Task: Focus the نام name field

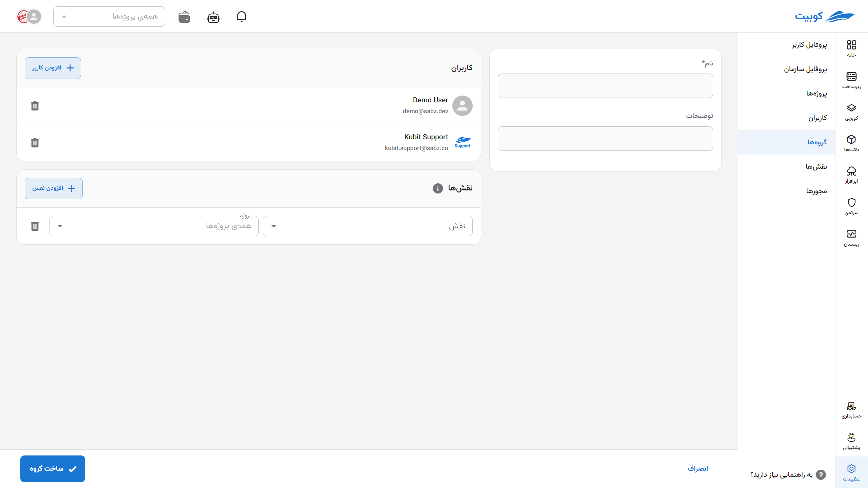Action: click(x=605, y=86)
